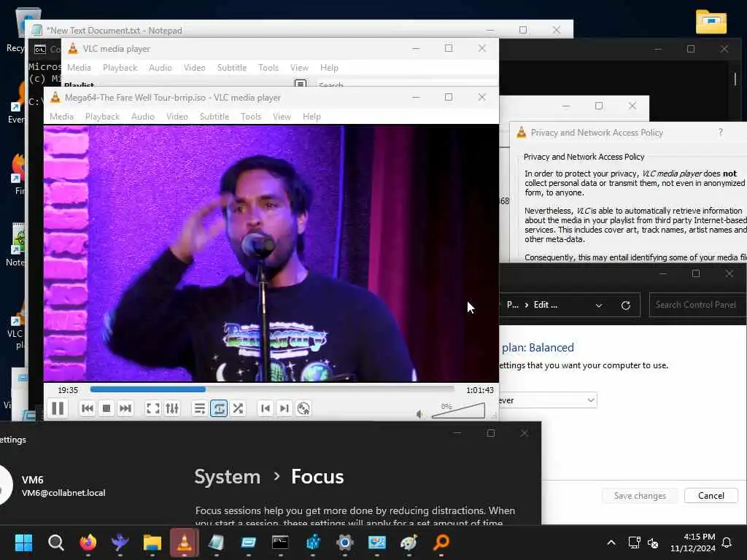747x560 pixels.
Task: Toggle shuffle/random playback
Action: (x=238, y=408)
